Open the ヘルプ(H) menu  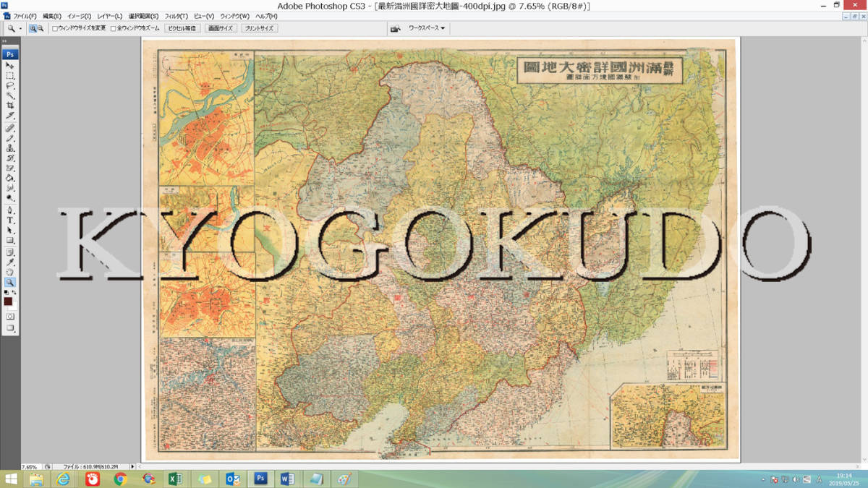(x=266, y=16)
